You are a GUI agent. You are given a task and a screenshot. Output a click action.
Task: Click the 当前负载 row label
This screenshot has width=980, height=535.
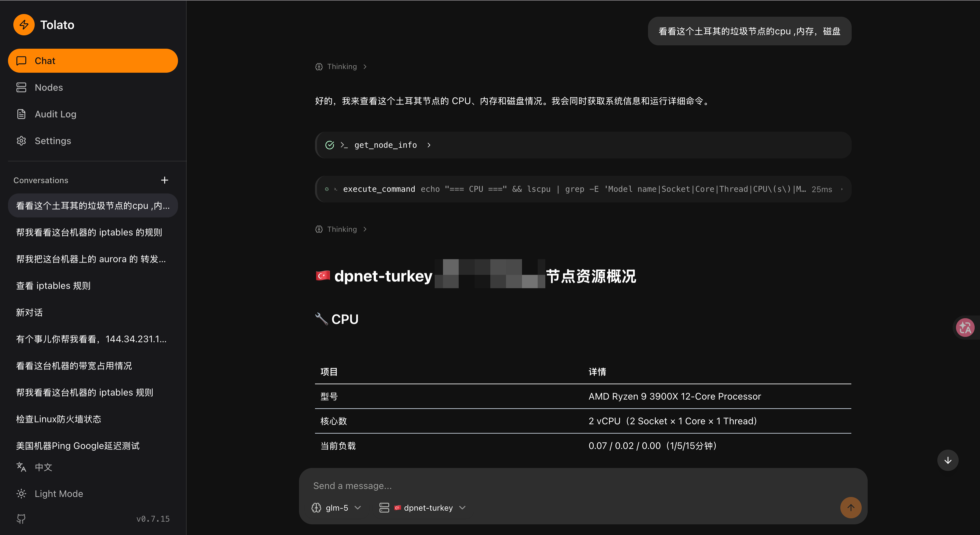[338, 446]
